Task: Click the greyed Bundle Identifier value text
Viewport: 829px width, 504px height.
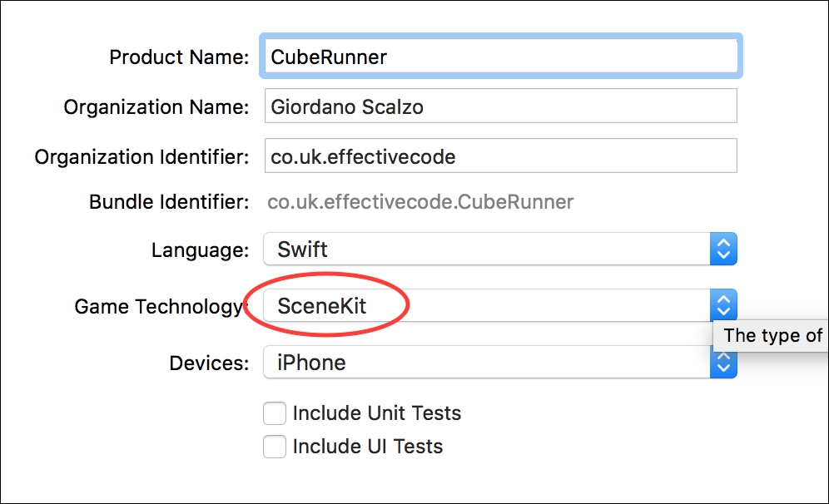Action: point(420,202)
